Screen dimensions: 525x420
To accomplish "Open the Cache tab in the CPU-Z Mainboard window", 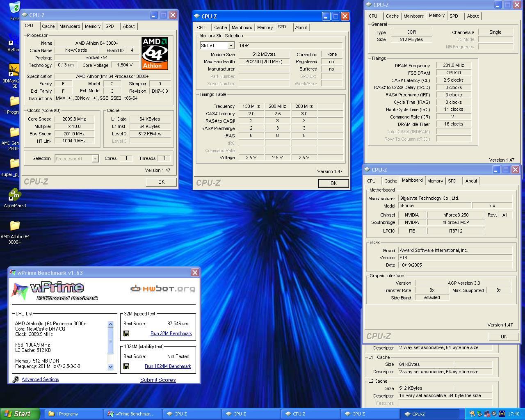I will click(x=390, y=181).
